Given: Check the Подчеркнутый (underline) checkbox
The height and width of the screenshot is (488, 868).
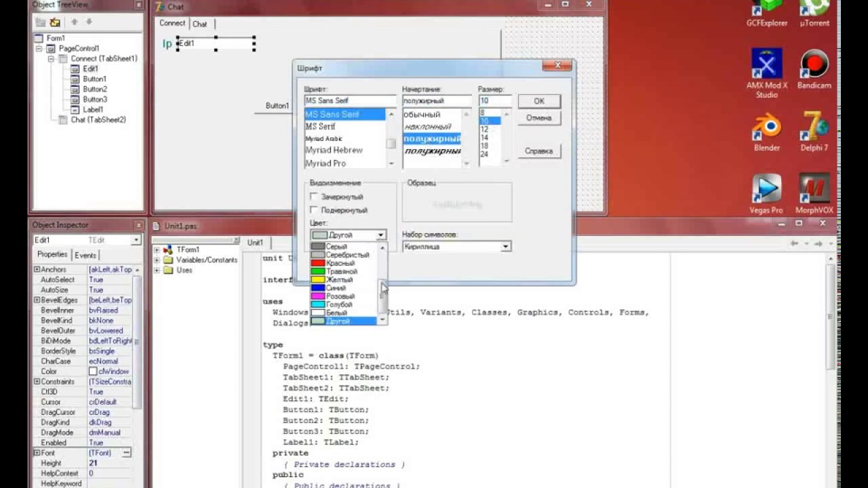Looking at the screenshot, I should (314, 211).
